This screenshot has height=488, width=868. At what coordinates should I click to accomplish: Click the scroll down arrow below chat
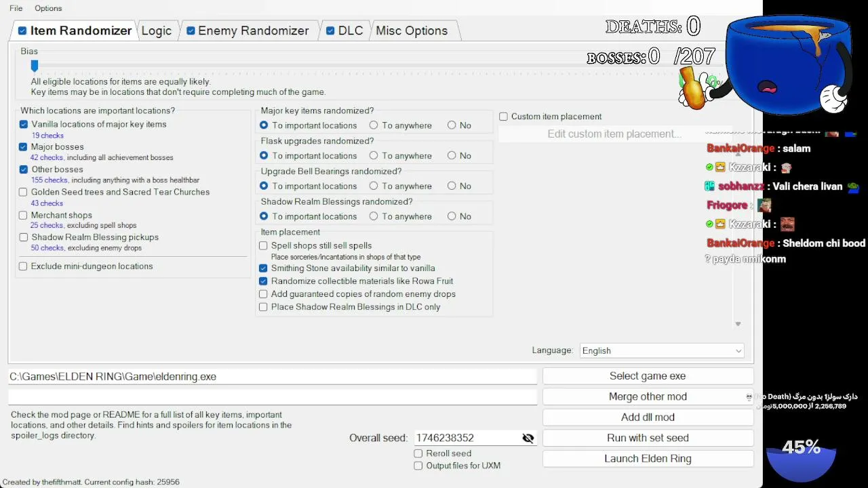pos(738,324)
